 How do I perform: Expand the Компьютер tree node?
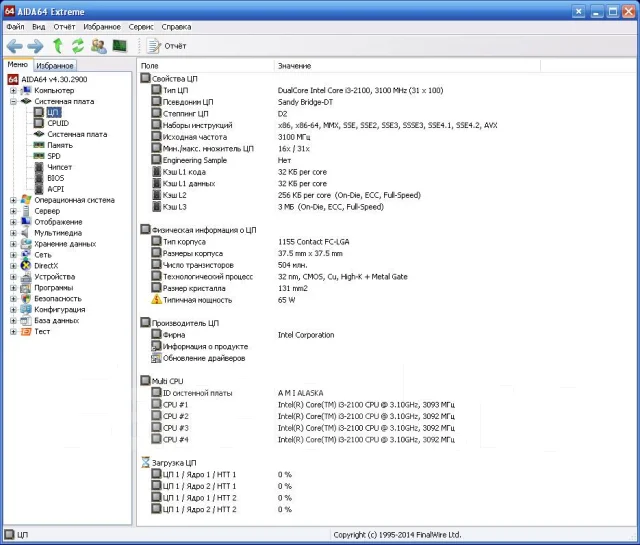[13, 91]
